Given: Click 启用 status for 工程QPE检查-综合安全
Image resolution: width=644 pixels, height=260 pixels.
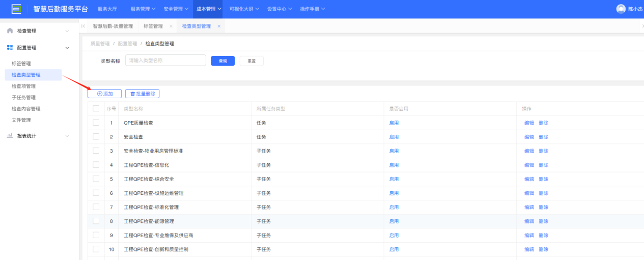Looking at the screenshot, I should (394, 179).
